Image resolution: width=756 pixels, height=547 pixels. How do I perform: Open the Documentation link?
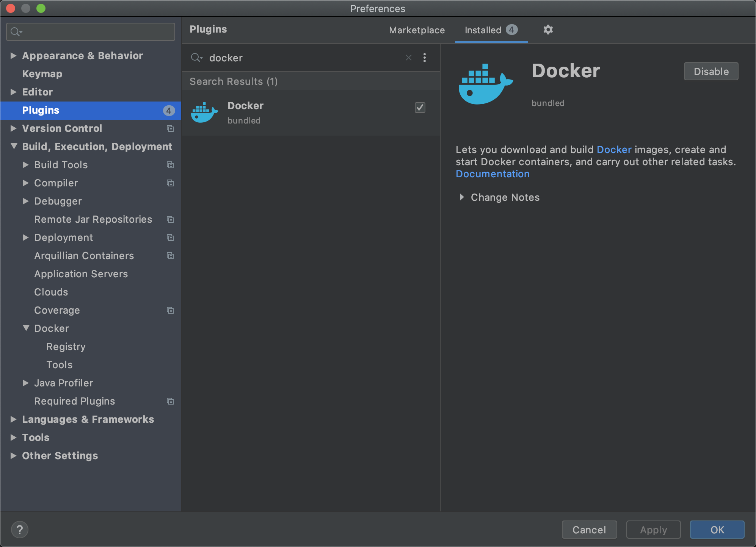tap(492, 174)
